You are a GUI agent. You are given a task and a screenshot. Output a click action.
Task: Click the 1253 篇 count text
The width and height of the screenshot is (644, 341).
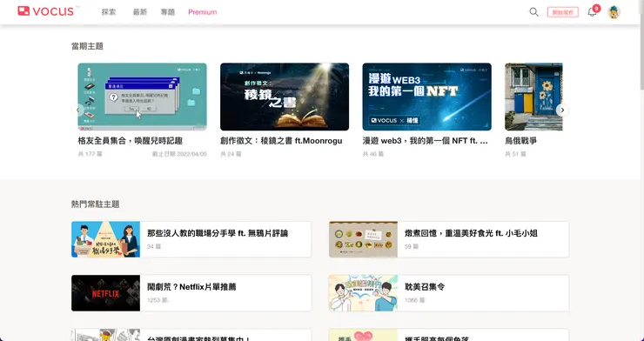(x=158, y=300)
